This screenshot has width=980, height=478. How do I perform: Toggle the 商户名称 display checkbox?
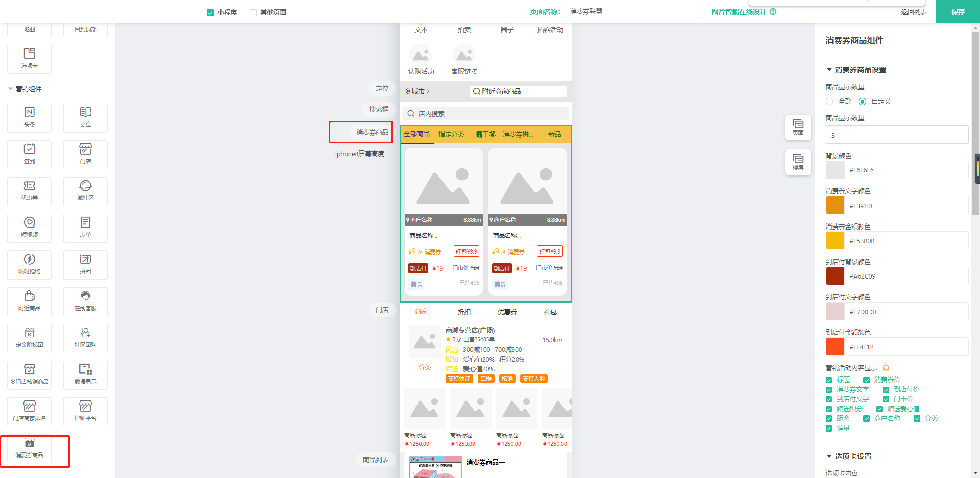[x=867, y=419]
